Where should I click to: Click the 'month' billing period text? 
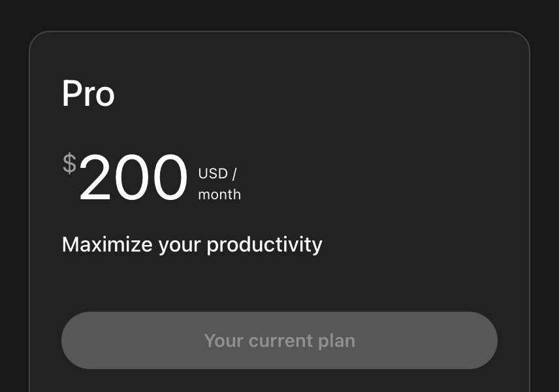point(219,195)
